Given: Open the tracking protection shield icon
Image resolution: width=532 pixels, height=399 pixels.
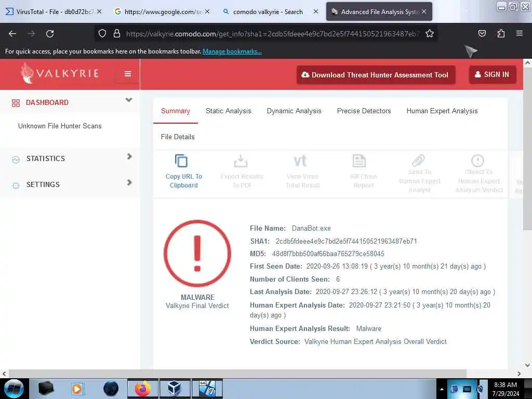Looking at the screenshot, I should point(102,34).
